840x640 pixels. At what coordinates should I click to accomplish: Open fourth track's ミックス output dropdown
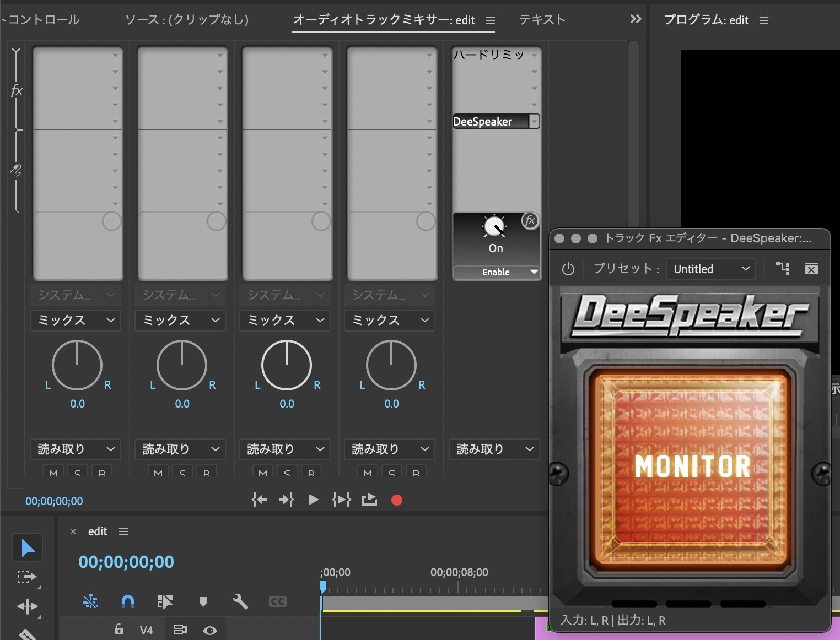click(390, 320)
